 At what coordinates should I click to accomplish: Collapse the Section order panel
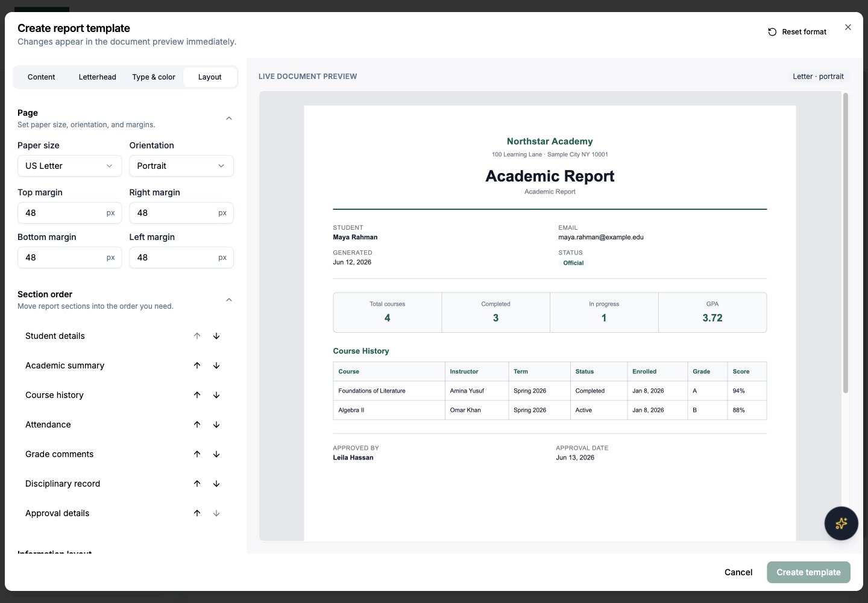[229, 300]
